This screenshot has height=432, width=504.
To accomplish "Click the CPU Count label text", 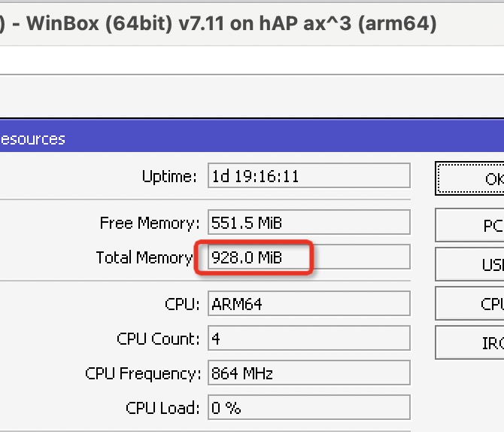I will [159, 339].
